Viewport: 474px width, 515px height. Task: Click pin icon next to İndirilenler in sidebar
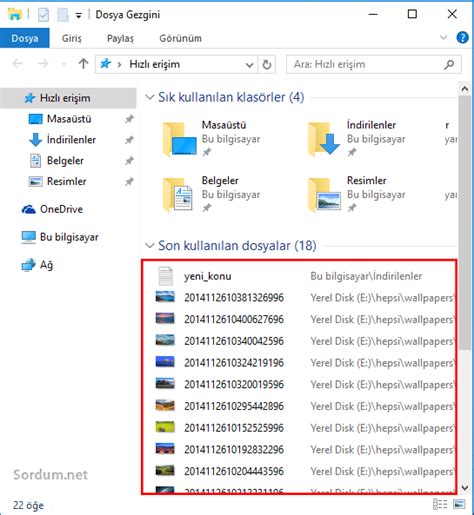129,140
